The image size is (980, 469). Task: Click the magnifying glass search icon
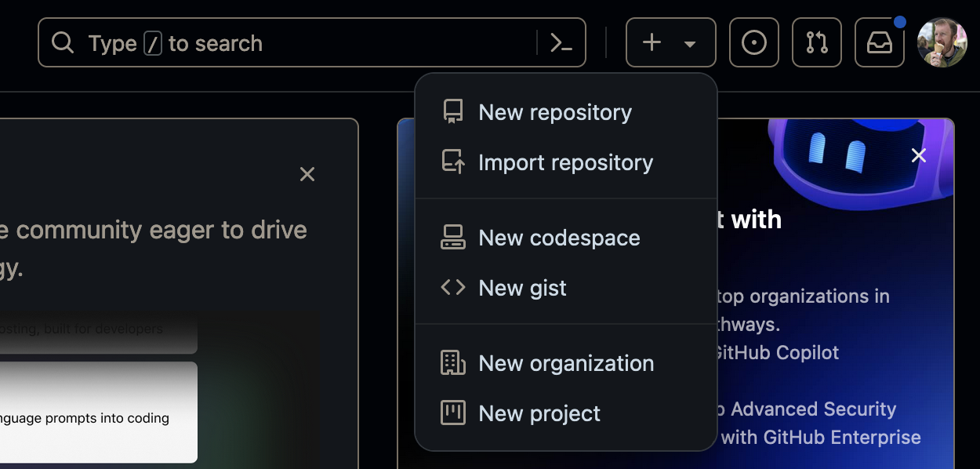coord(63,43)
